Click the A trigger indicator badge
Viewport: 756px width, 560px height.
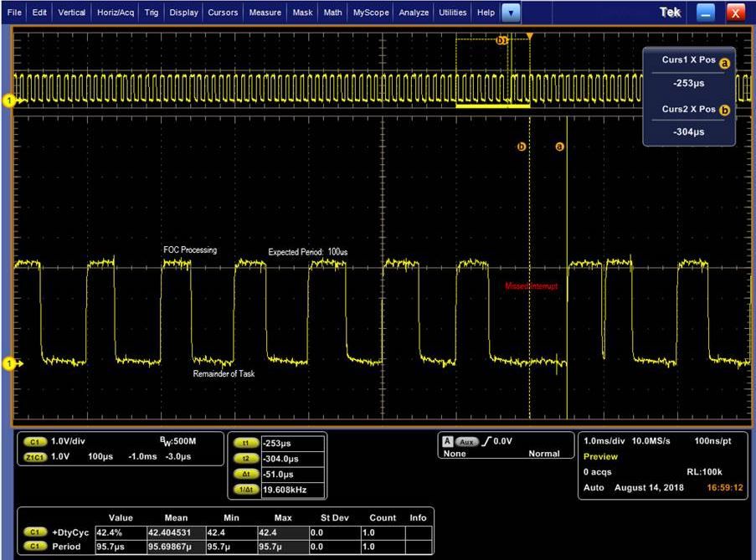(447, 441)
